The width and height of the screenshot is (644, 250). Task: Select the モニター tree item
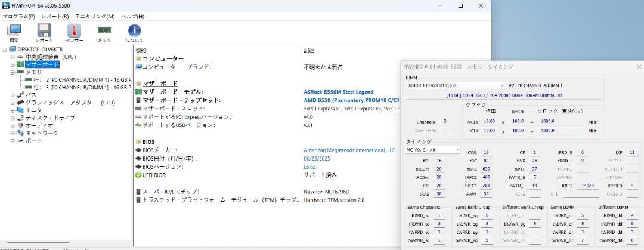click(x=36, y=110)
